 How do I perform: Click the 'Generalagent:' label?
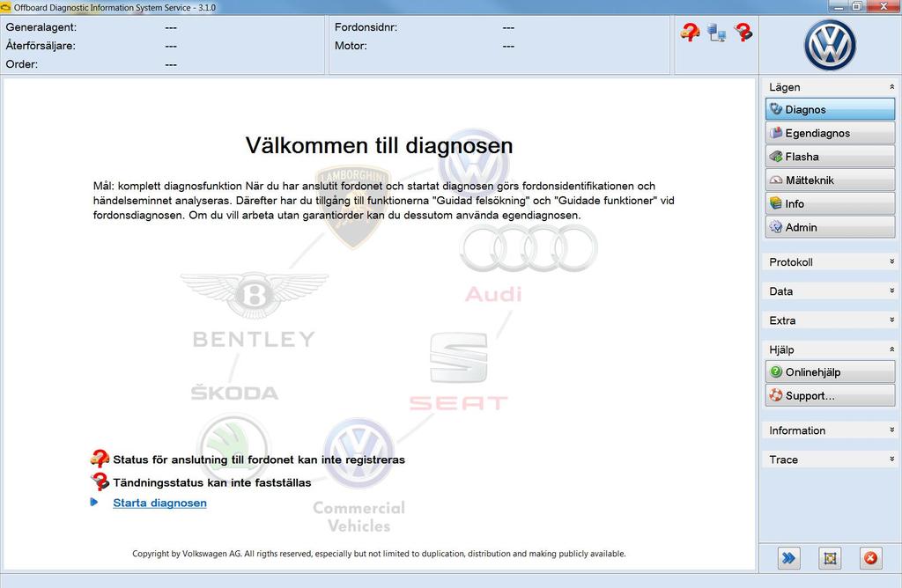[x=41, y=27]
